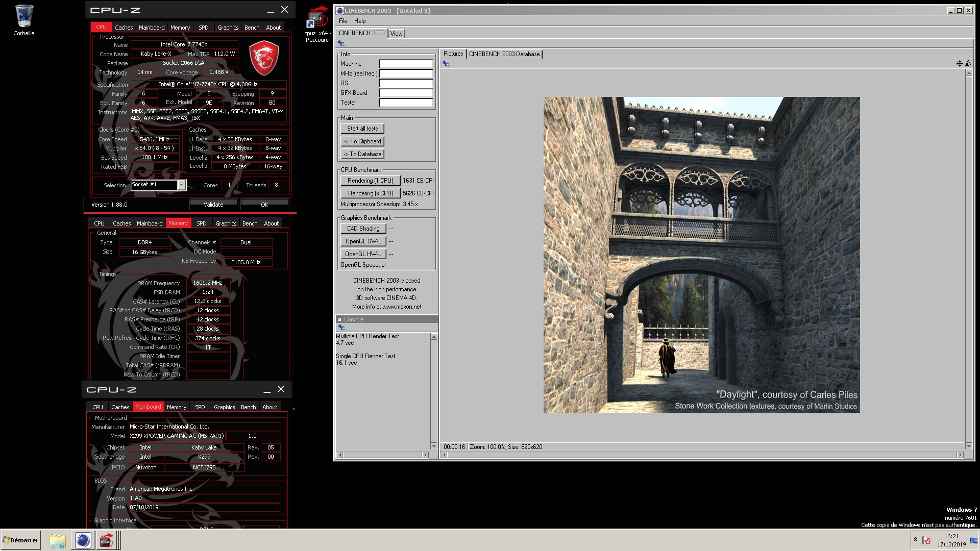The height and width of the screenshot is (551, 980).
Task: Run the OpenGL HW-L benchmark
Action: (363, 254)
